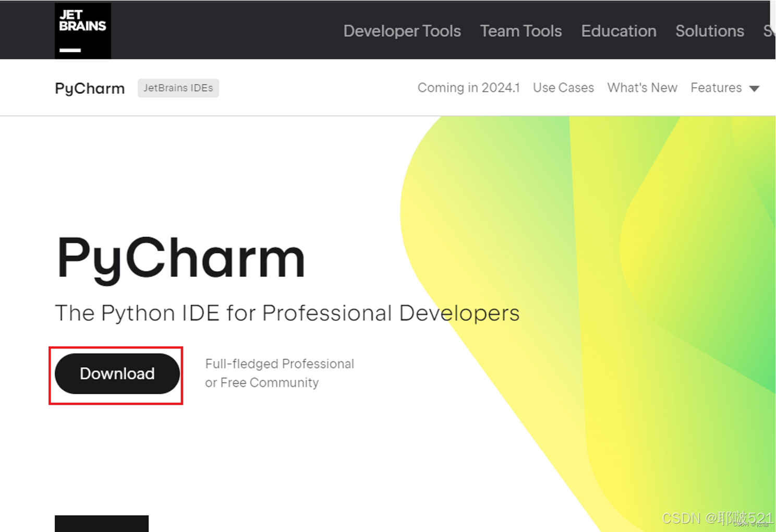Open the Use Cases page
Image resolution: width=776 pixels, height=532 pixels.
click(x=563, y=88)
